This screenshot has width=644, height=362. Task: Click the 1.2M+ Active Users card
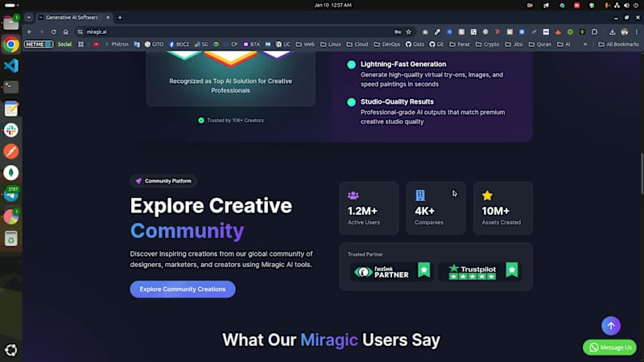(x=369, y=208)
